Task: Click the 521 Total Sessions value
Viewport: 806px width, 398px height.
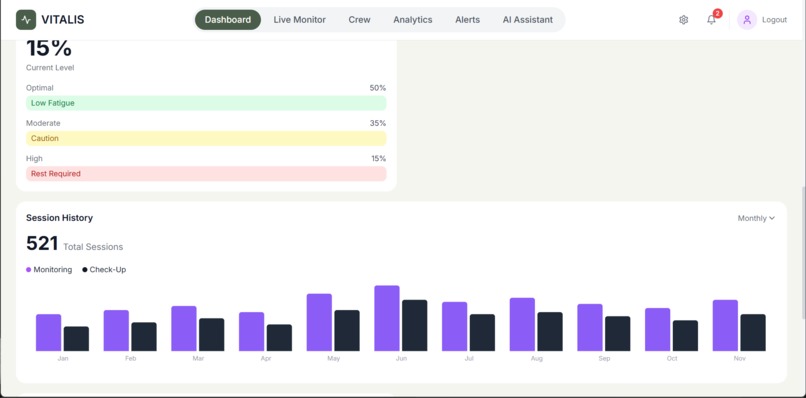Action: pyautogui.click(x=42, y=244)
